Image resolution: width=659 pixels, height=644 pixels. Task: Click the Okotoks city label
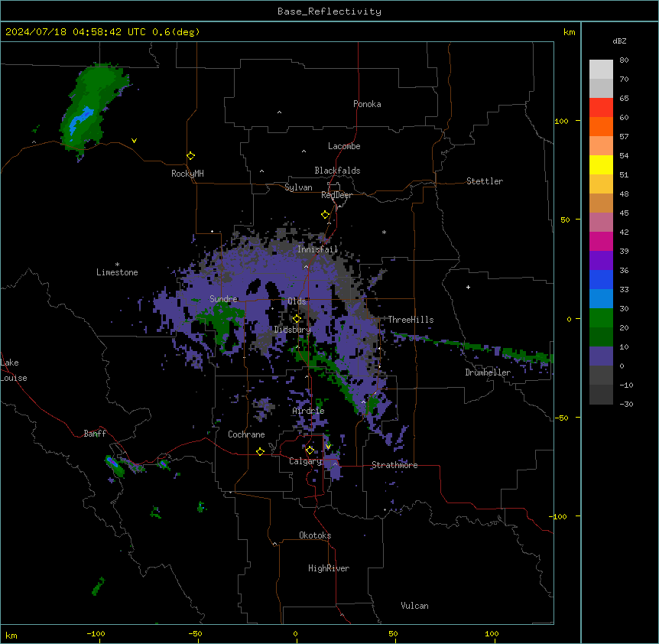(315, 535)
